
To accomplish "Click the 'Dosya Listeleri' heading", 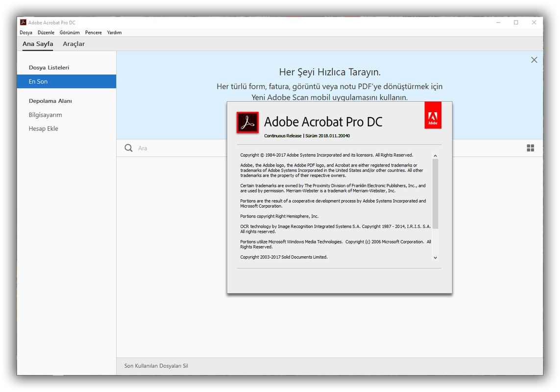I will pos(49,68).
